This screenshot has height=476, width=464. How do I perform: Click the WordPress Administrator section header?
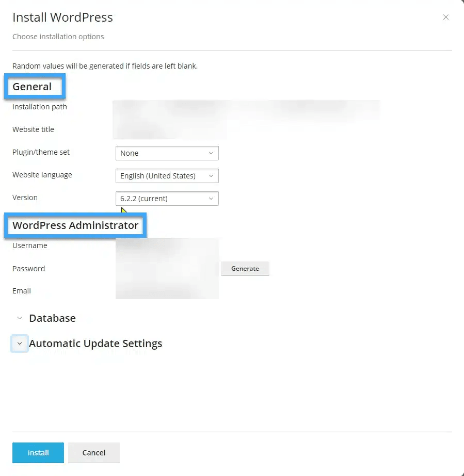pos(75,225)
